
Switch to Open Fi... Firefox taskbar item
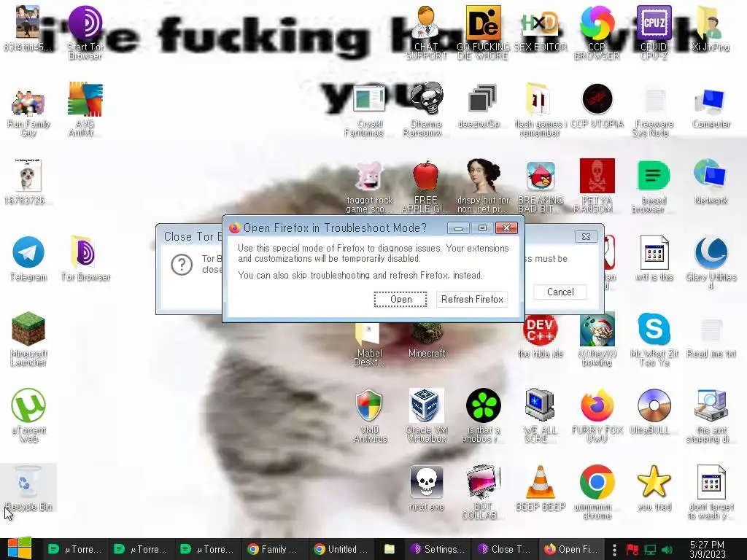coord(571,549)
